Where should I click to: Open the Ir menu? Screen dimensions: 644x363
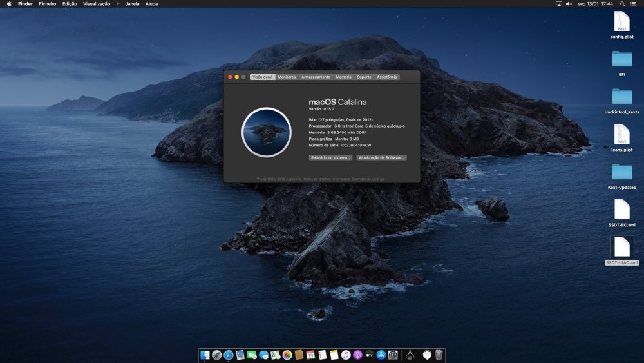[x=118, y=4]
